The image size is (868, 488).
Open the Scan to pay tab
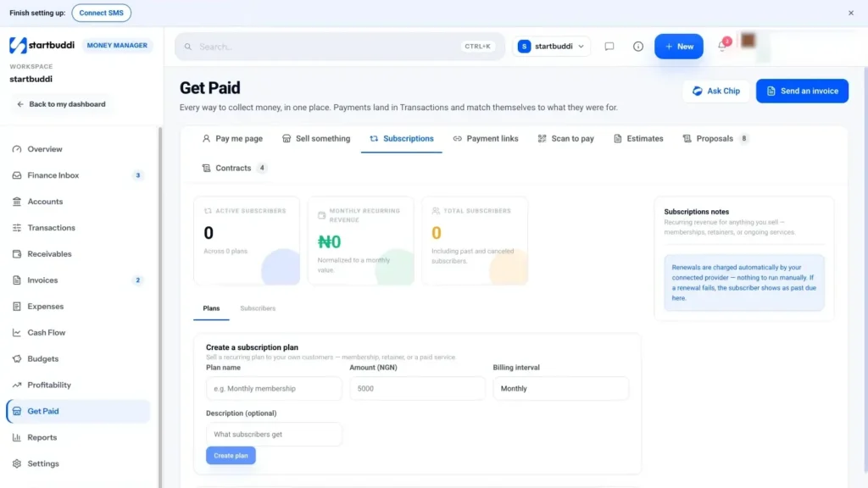[x=565, y=138]
